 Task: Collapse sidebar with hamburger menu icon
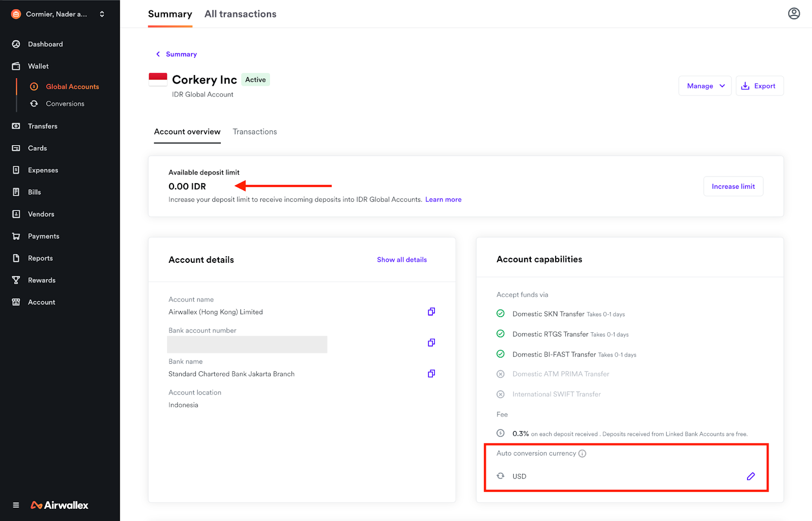point(16,505)
